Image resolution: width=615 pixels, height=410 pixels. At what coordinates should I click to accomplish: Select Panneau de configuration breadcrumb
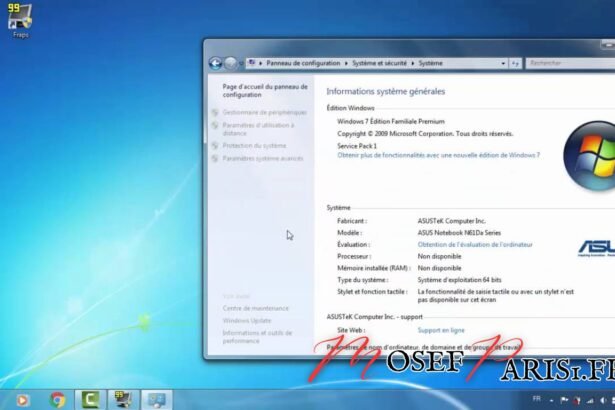pos(303,63)
